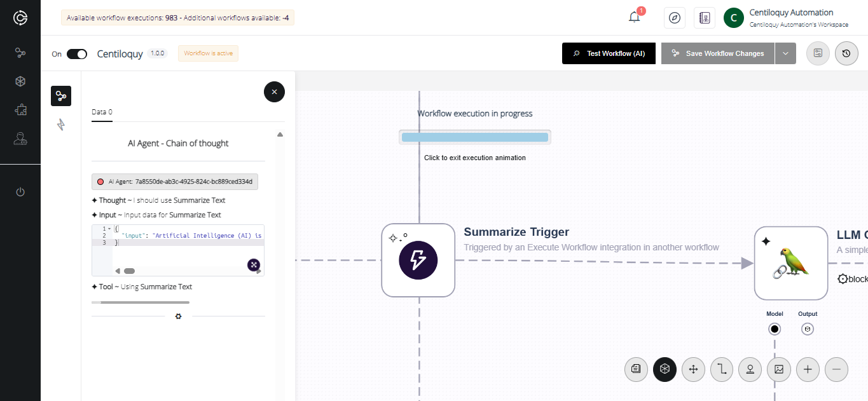This screenshot has width=868, height=401.
Task: Click the code editor left scroll arrow
Action: 118,271
